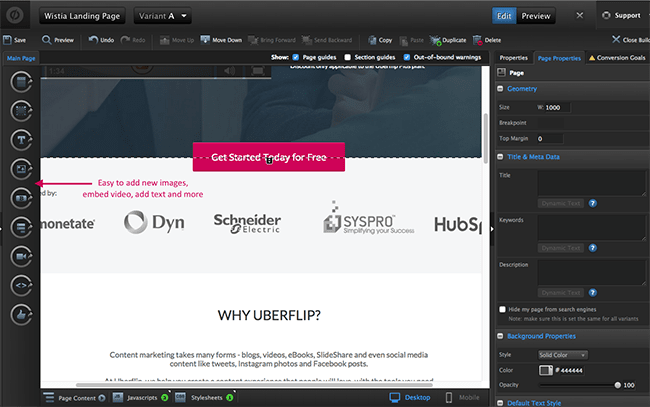Screen dimensions: 650x407
Task: Expand the Page Content panel arrow
Action: [102, 398]
